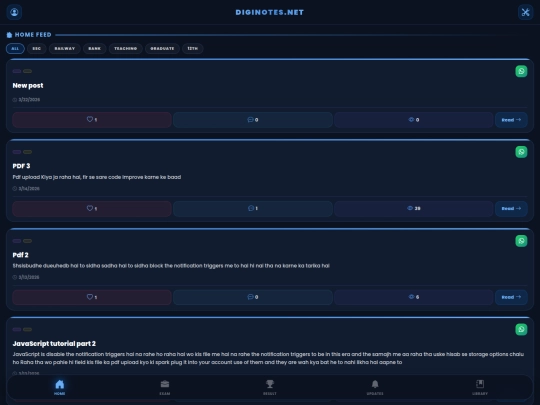This screenshot has width=540, height=405.
Task: Click the 6 views count on Pdf 2
Action: (414, 297)
